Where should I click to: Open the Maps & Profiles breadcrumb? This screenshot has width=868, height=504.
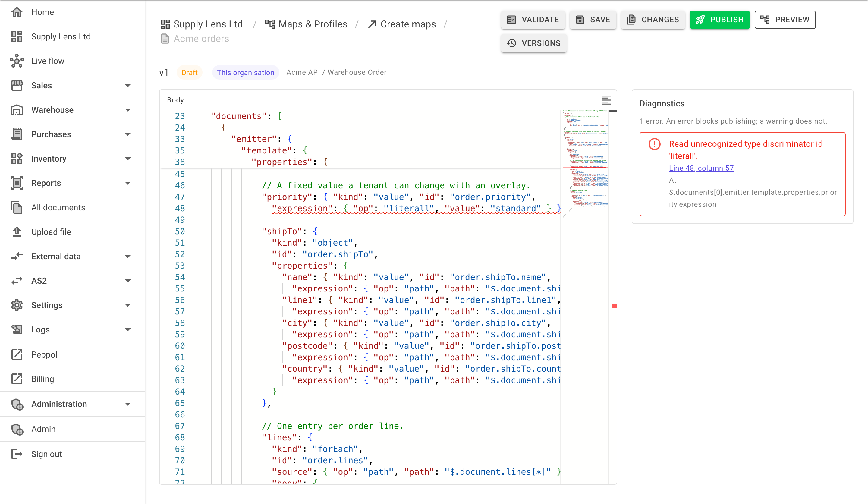(x=306, y=24)
